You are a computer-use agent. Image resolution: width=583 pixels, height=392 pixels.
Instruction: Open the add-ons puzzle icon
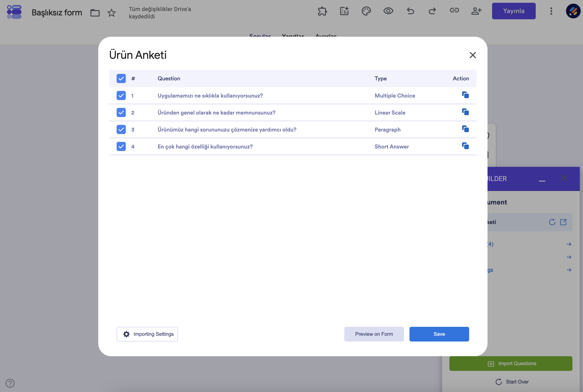click(322, 11)
